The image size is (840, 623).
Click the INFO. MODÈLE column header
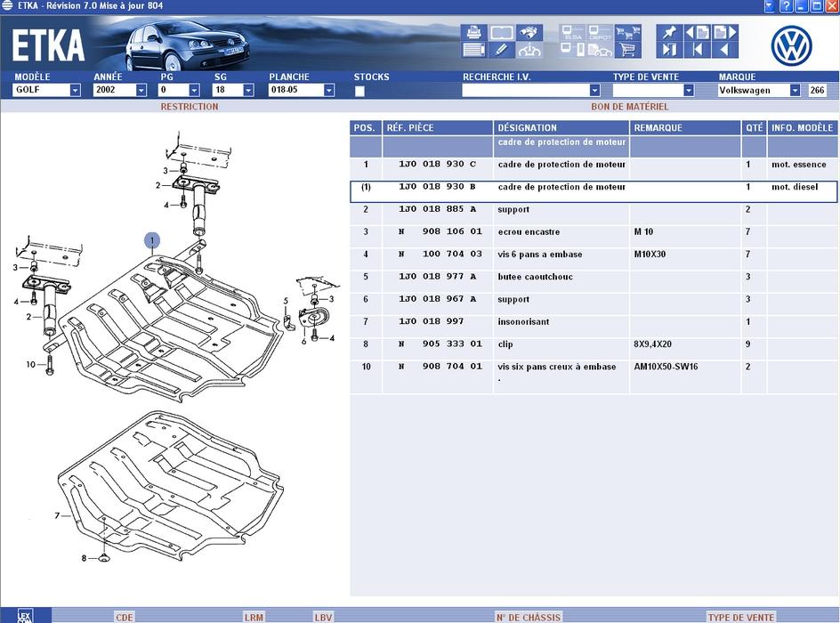[802, 128]
